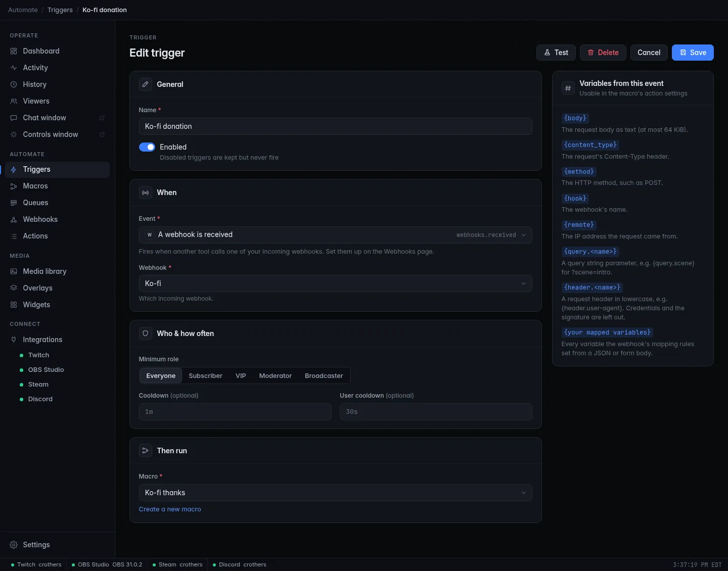Screen dimensions: 728x571
Task: Click the hash icon beside Variables heading
Action: 568,88
